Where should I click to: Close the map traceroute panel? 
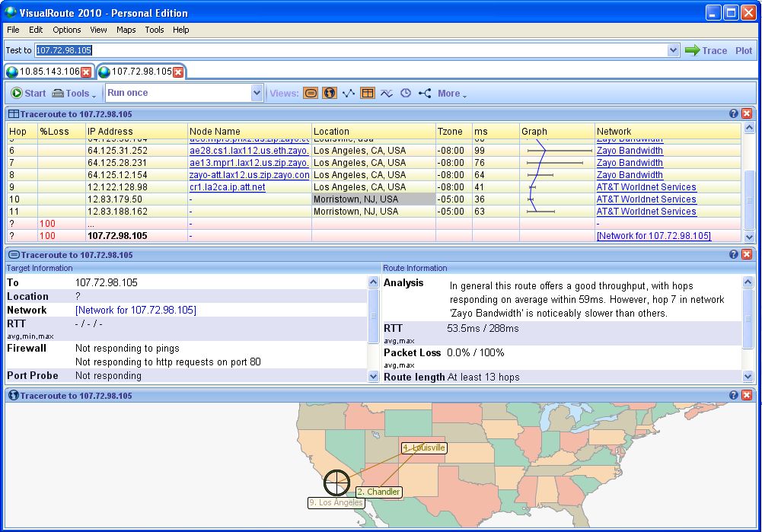click(747, 396)
